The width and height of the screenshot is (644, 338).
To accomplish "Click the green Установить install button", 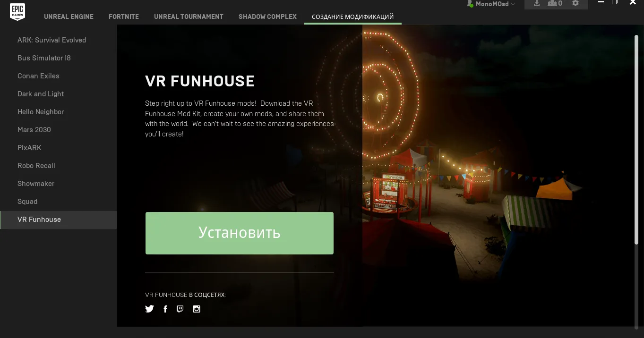I will [x=240, y=233].
